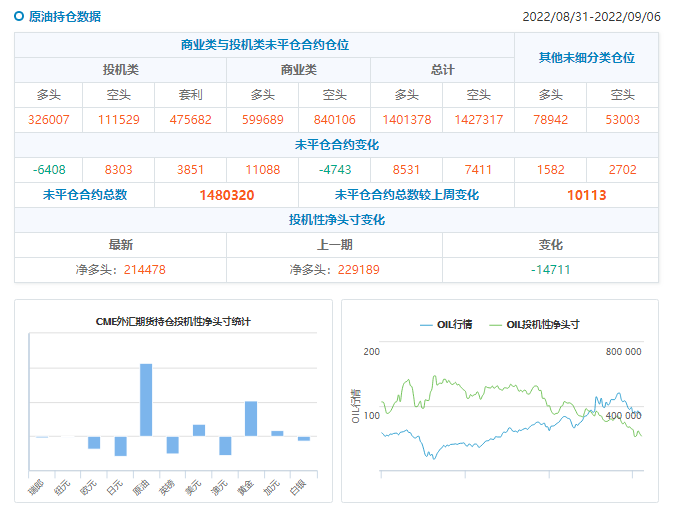Click the 英镑 bar in the chart
The image size is (674, 506).
tap(172, 445)
